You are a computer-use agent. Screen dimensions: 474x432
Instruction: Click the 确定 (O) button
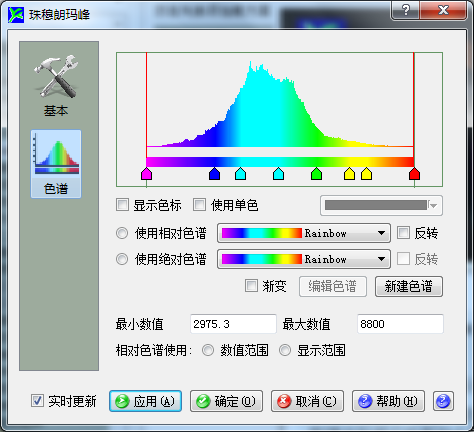point(226,401)
